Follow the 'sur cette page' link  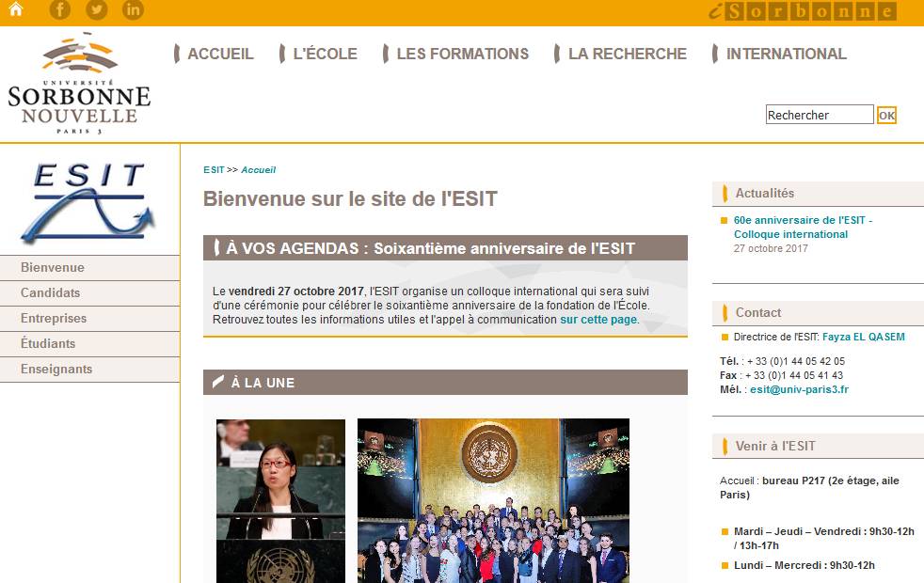click(x=598, y=319)
